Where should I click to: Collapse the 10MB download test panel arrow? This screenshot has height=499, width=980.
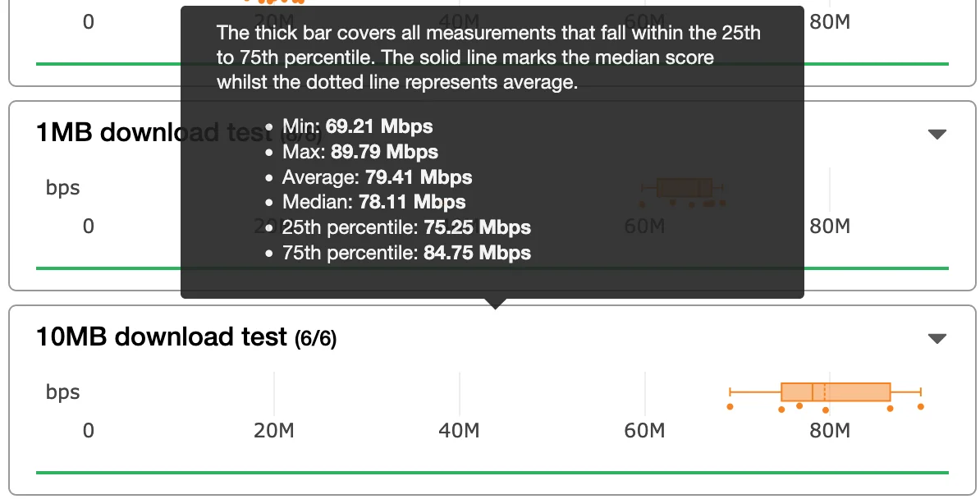click(936, 338)
